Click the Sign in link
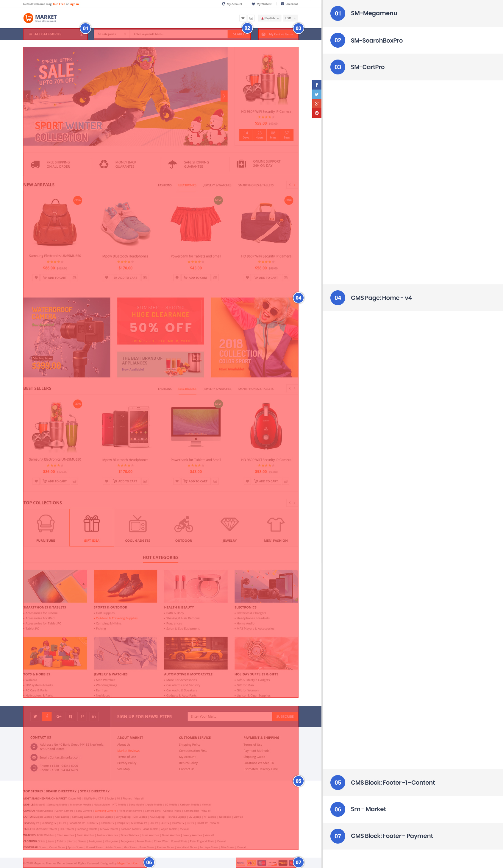The height and width of the screenshot is (868, 503). 74,4
